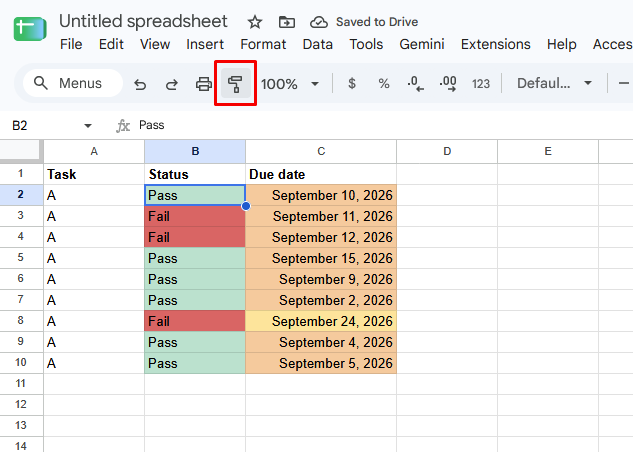The height and width of the screenshot is (452, 633).
Task: Click the September 10, 2026 cell
Action: click(x=321, y=195)
